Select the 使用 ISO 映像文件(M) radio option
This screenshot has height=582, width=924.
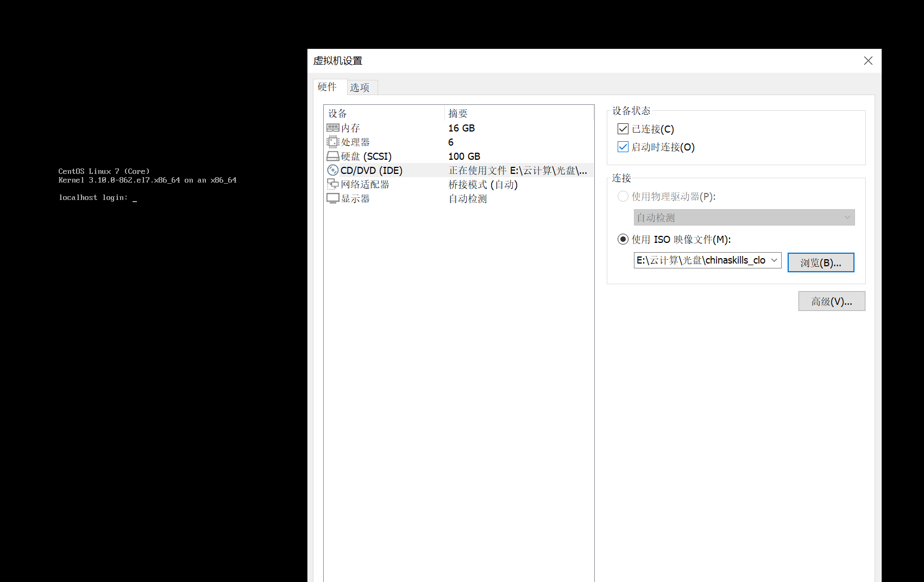(623, 239)
